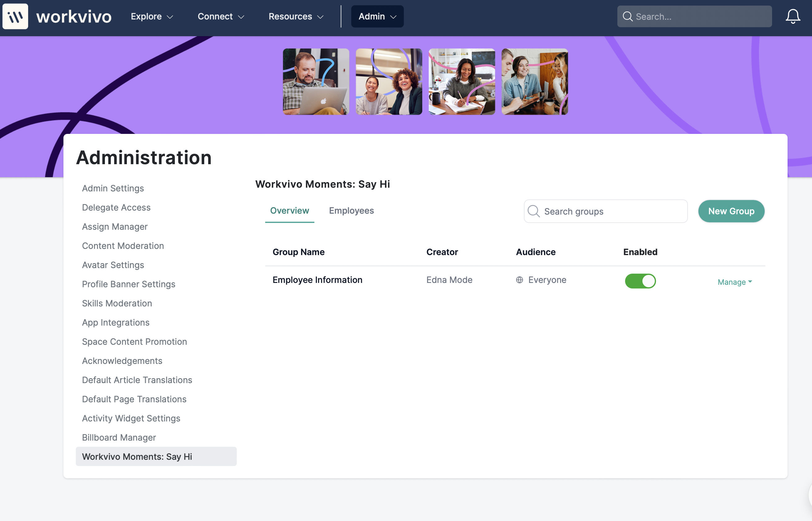Focus the top Search field

[x=694, y=16]
